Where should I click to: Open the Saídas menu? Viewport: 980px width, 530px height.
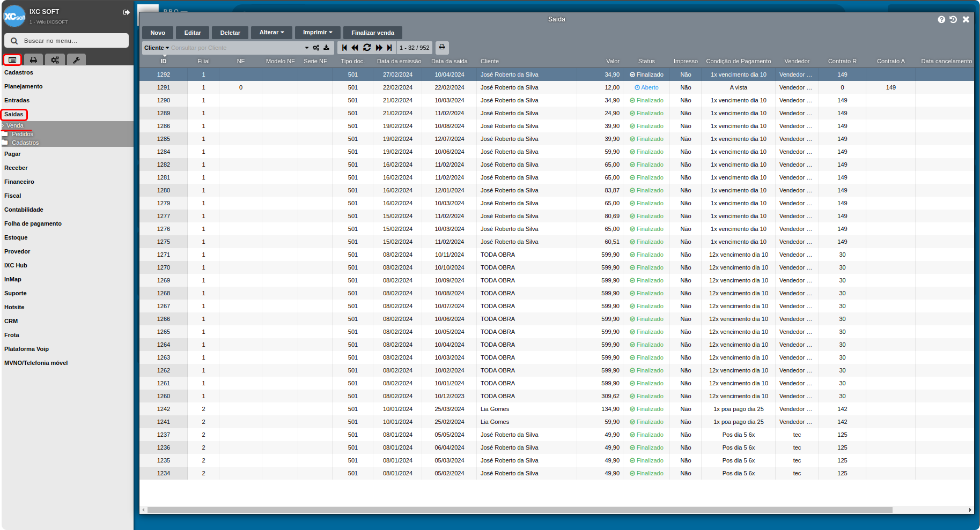(x=14, y=114)
